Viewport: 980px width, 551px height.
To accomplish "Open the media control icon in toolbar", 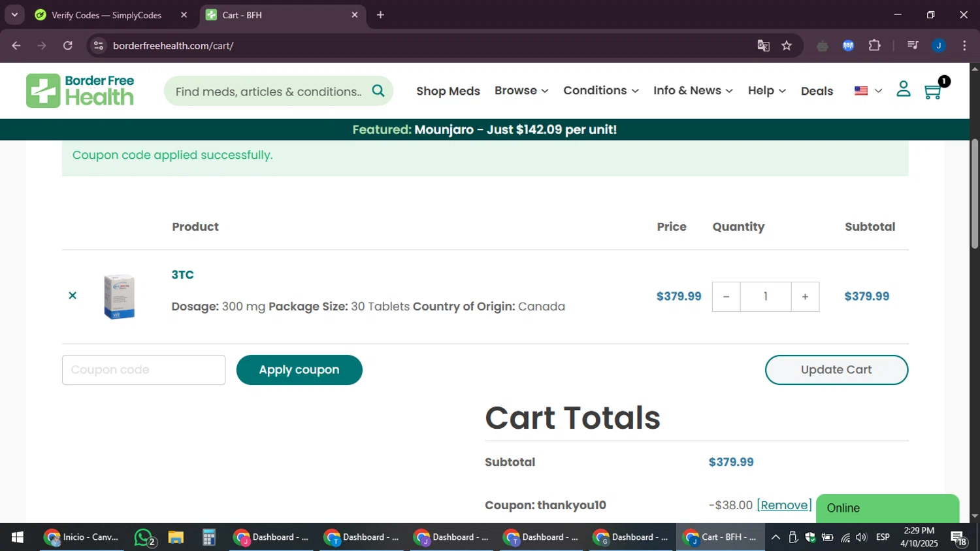I will (913, 46).
